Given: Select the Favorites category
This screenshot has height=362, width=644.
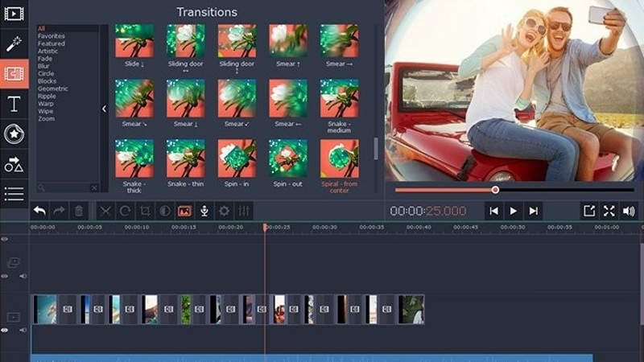Looking at the screenshot, I should pyautogui.click(x=52, y=36).
